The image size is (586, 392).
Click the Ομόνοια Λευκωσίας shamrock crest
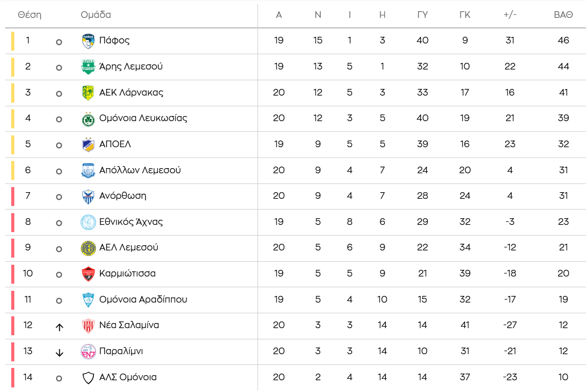(x=88, y=119)
